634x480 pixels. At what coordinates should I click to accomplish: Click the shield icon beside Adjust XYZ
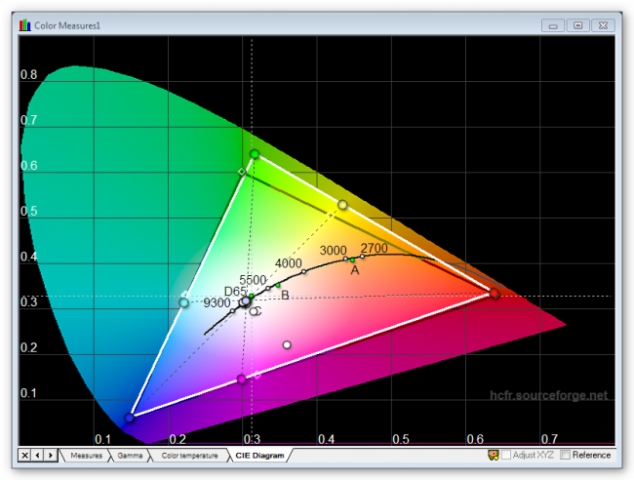click(x=493, y=455)
